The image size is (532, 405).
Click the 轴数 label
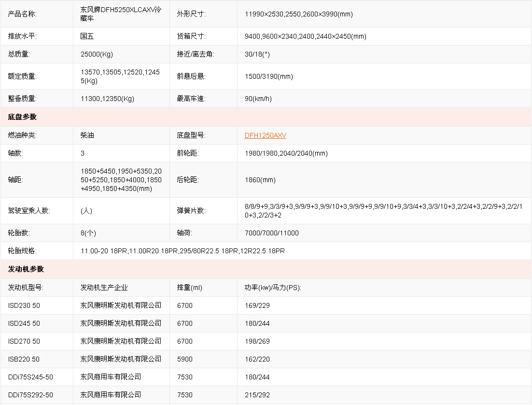15,153
